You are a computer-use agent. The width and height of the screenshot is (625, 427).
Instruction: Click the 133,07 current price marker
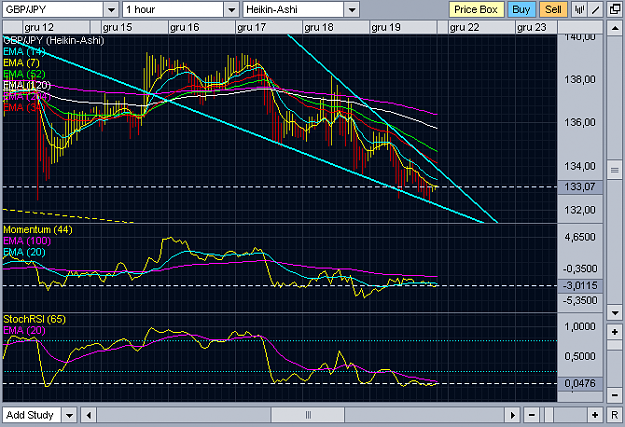(x=580, y=187)
